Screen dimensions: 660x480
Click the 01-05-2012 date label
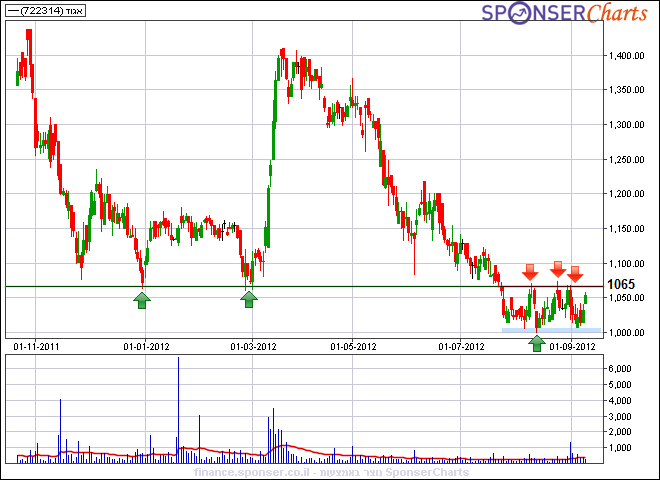(353, 347)
